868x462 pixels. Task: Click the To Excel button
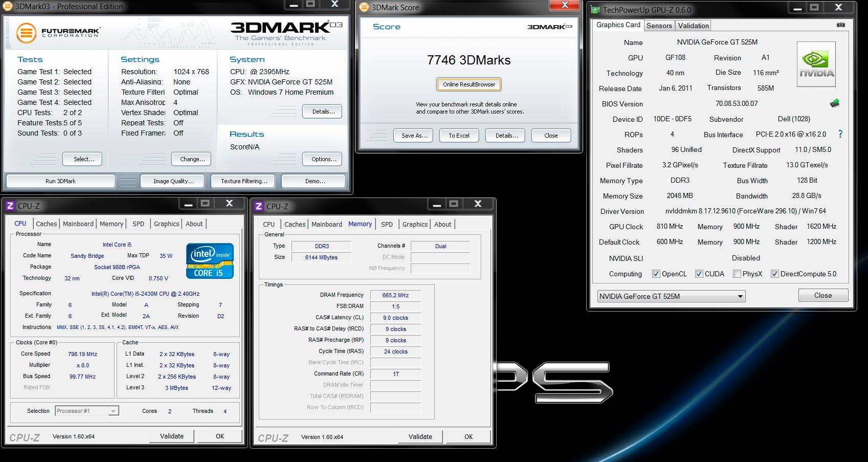(x=459, y=136)
